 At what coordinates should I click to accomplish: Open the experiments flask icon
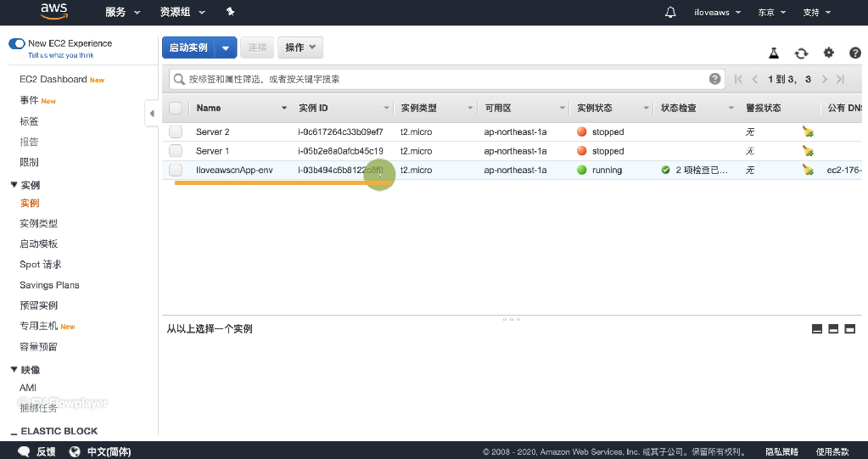tap(774, 53)
